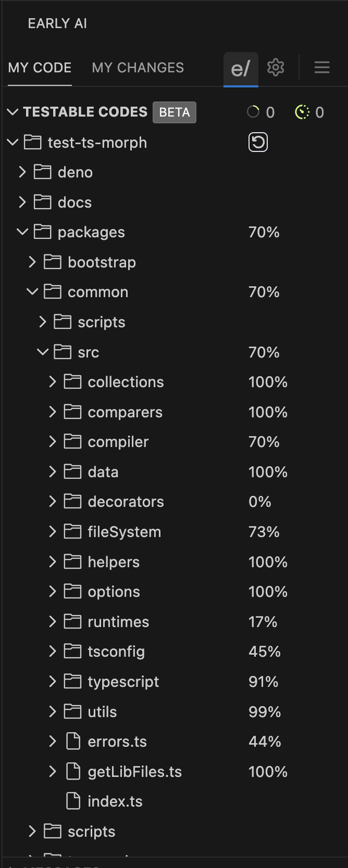Click the errors.ts file icon
Screen dimensions: 348x868
[x=73, y=742]
